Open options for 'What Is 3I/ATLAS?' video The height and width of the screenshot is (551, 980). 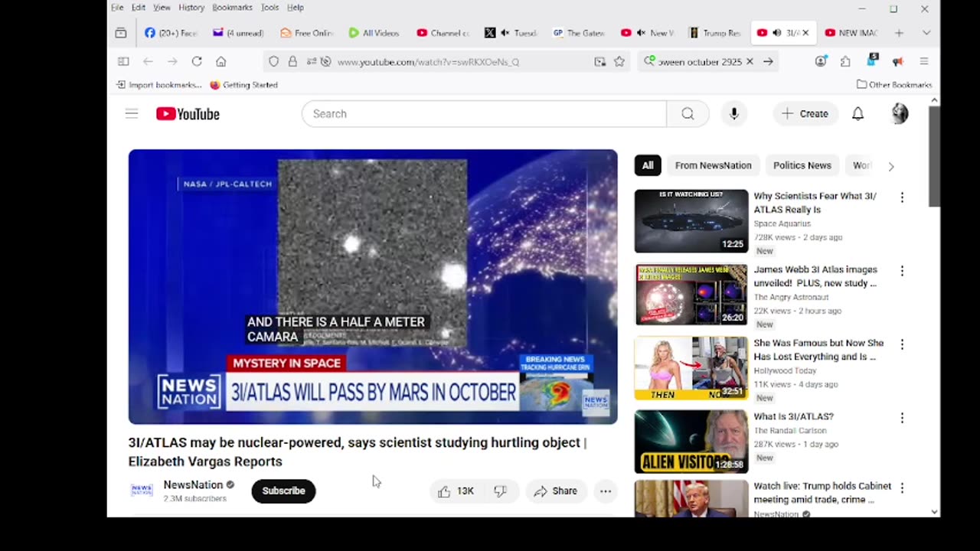(902, 418)
